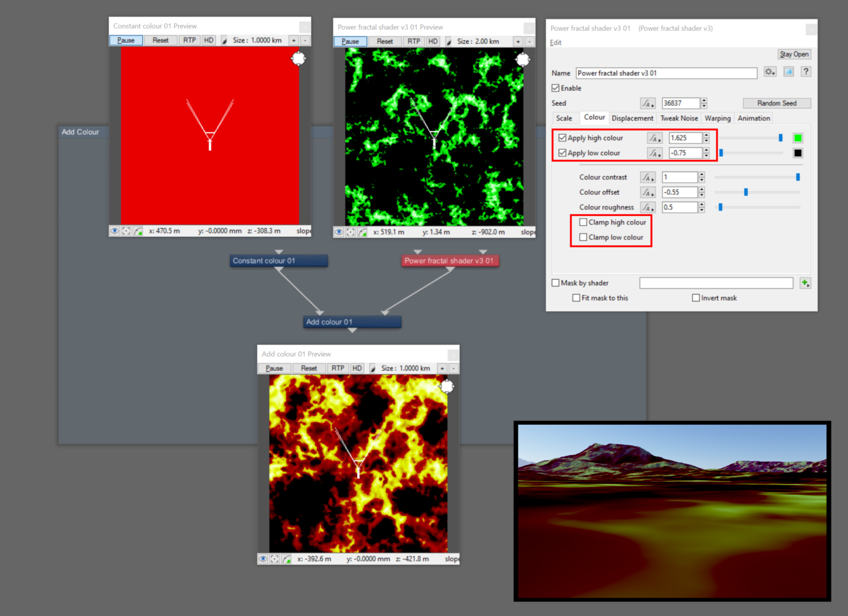Viewport: 848px width, 616px height.
Task: Click the paintbrush icon in Add colour 01 Preview toolbar
Action: pos(373,368)
